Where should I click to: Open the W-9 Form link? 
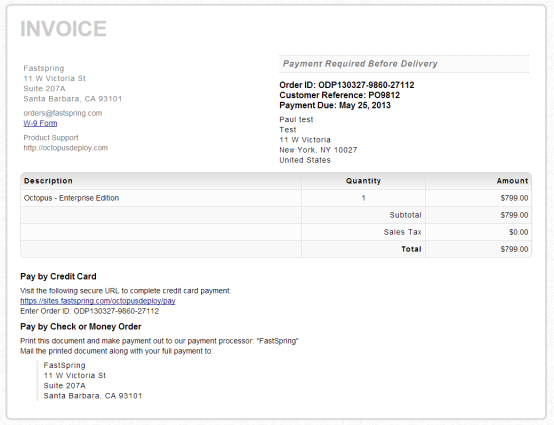click(x=40, y=123)
